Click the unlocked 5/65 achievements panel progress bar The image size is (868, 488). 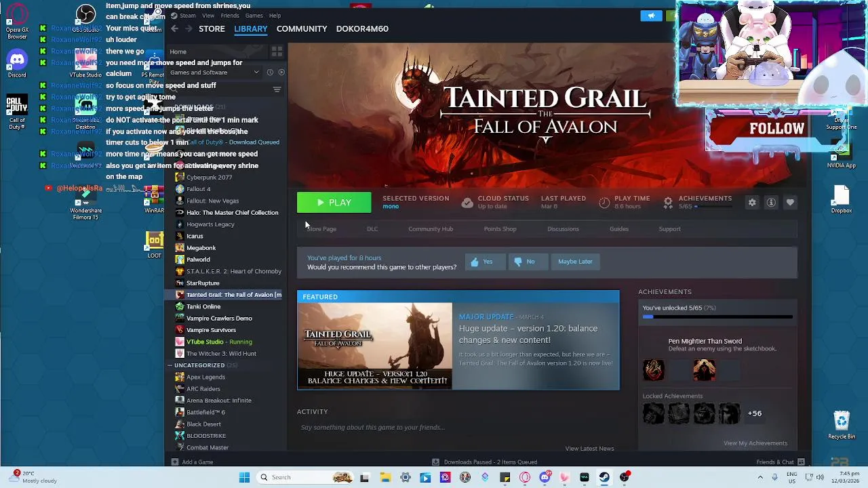tap(717, 317)
